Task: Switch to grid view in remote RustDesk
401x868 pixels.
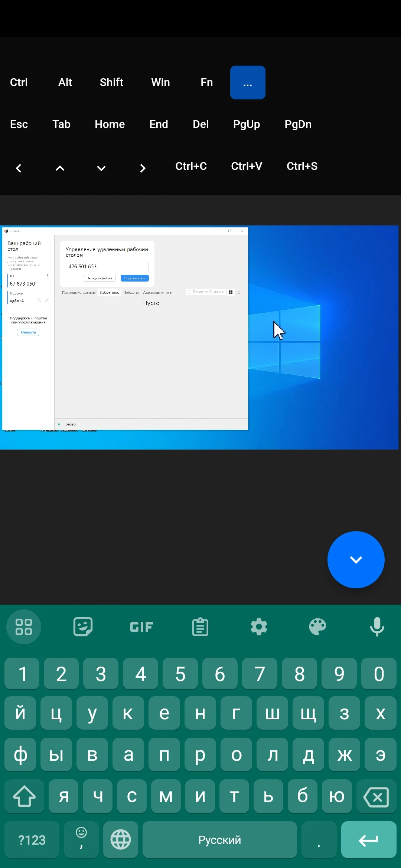Action: click(x=231, y=292)
